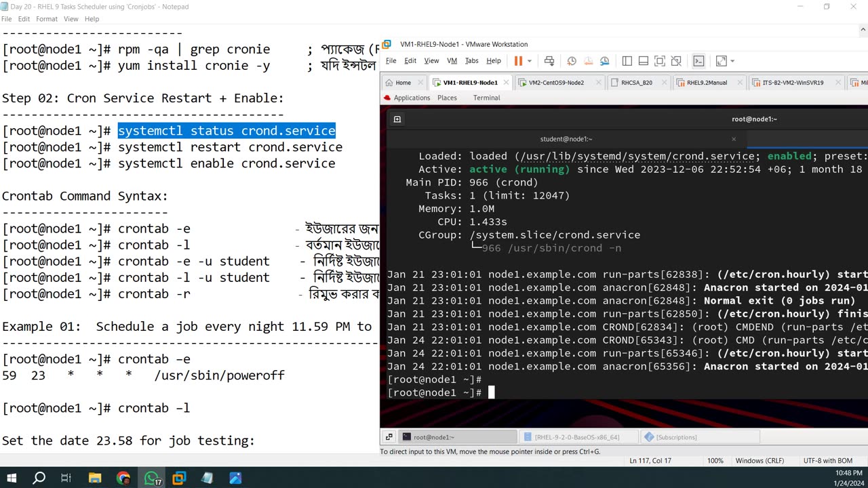Open VMware Workstation taskbar icon
The image size is (868, 488).
point(179,478)
